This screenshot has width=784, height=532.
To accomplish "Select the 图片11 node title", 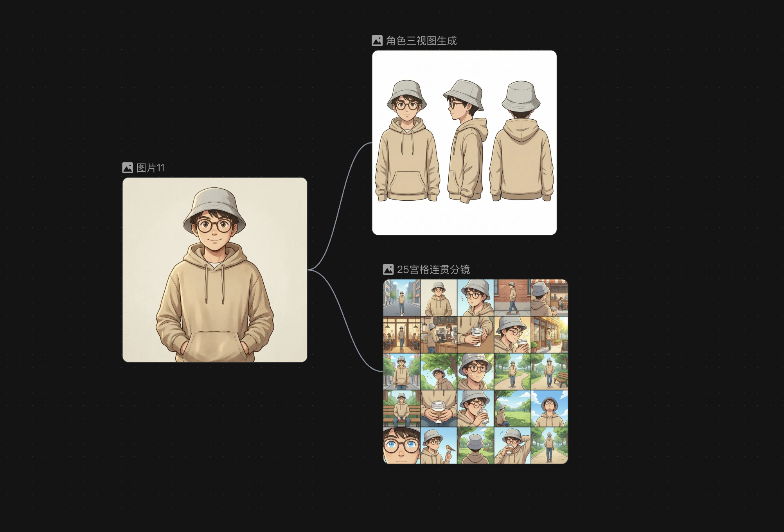I will [x=151, y=168].
